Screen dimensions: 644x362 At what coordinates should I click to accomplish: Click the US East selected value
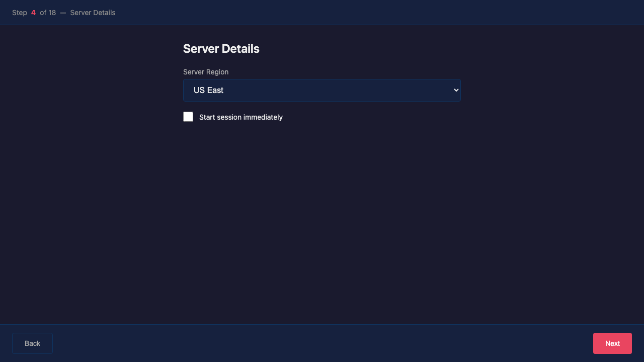tap(209, 90)
